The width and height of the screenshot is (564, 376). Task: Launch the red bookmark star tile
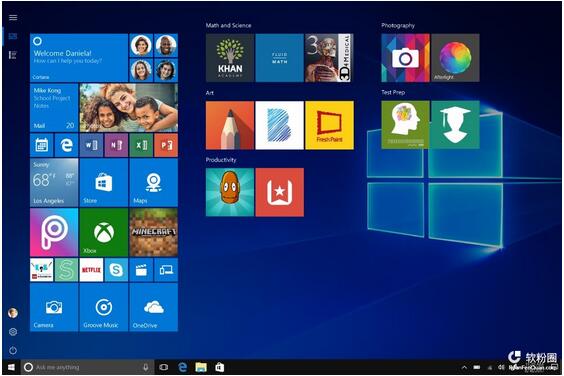point(279,192)
